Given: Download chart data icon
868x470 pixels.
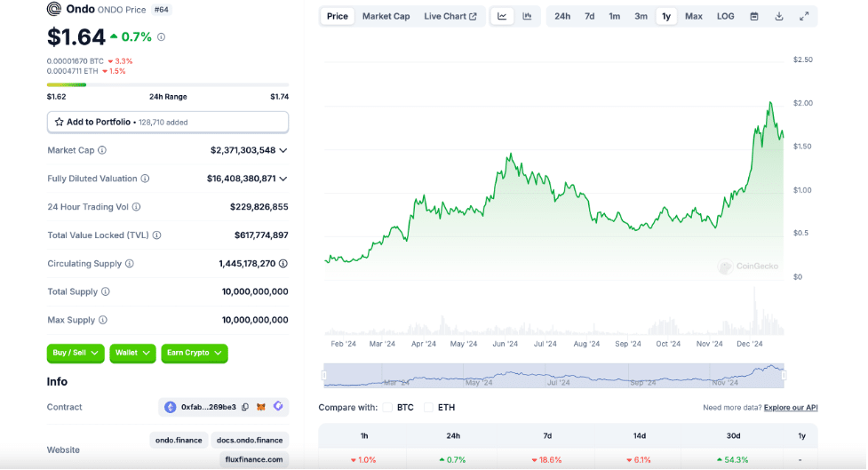Looking at the screenshot, I should coord(779,16).
